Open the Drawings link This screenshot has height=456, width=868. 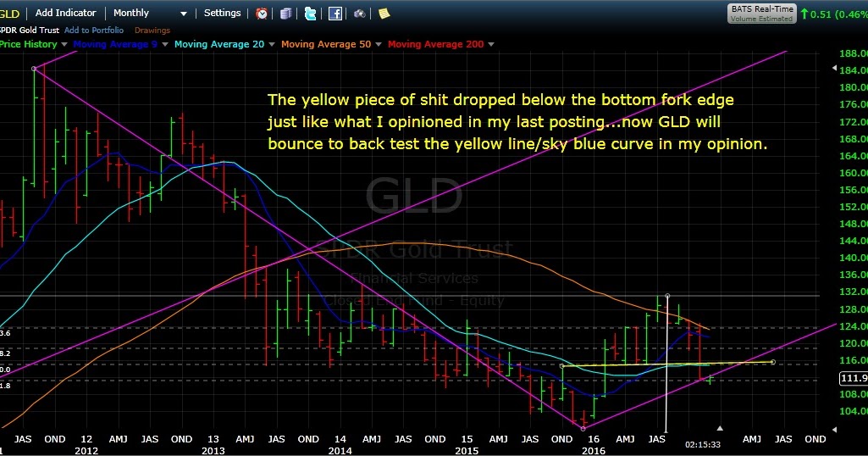click(152, 30)
